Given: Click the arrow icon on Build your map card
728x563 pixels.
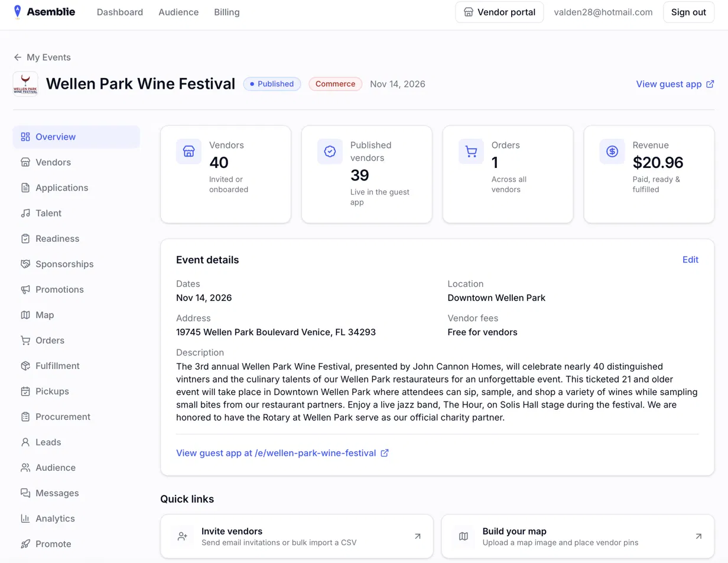Looking at the screenshot, I should tap(698, 536).
